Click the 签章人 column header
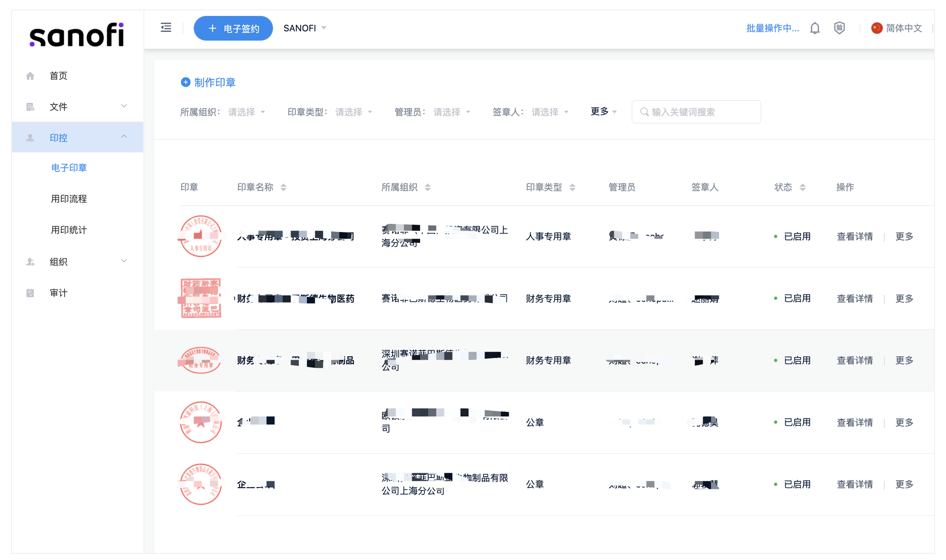This screenshot has width=946, height=560. coord(705,187)
